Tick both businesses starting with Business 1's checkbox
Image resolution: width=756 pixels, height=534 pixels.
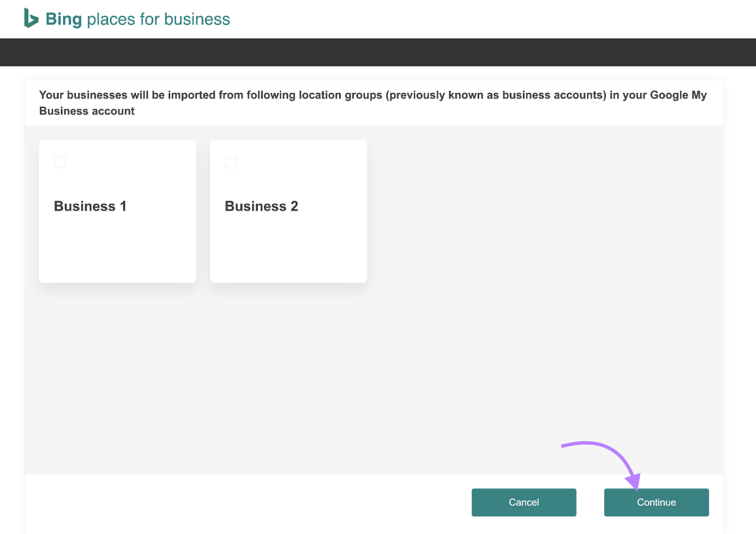[x=60, y=161]
